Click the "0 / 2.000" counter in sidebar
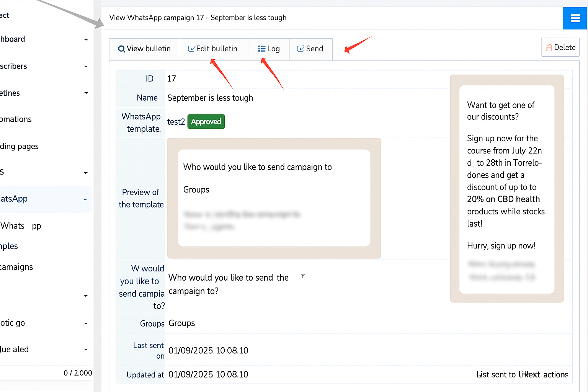588x392 pixels. coord(78,373)
